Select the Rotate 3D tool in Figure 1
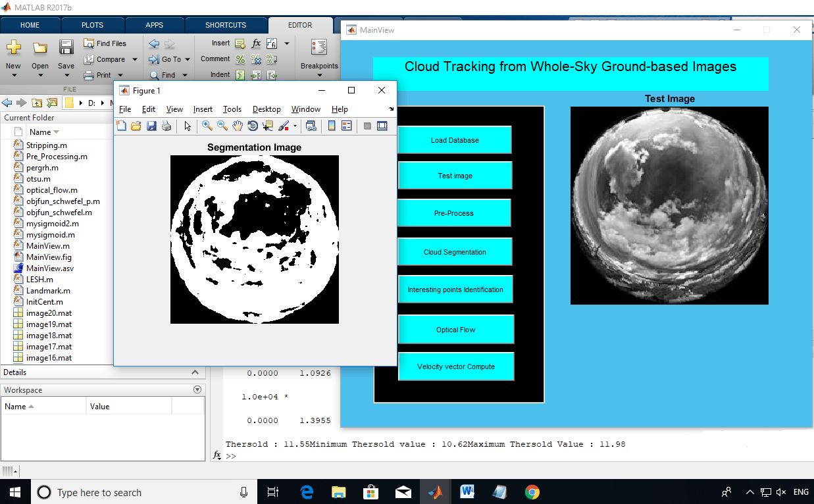The width and height of the screenshot is (814, 504). (x=253, y=126)
